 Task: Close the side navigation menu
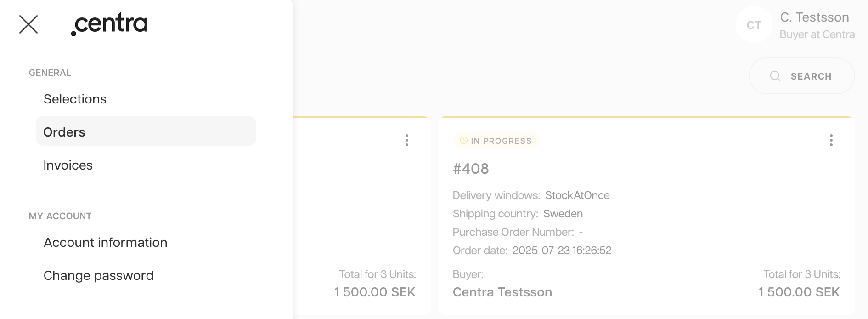pyautogui.click(x=28, y=24)
